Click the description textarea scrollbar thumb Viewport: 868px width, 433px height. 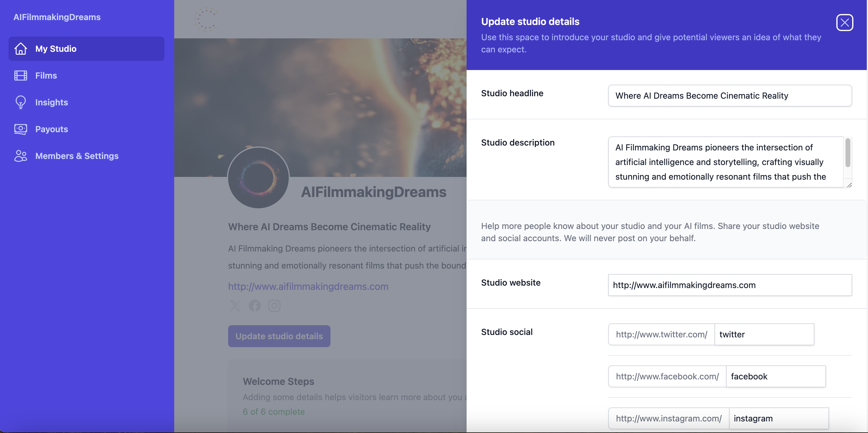click(x=848, y=152)
